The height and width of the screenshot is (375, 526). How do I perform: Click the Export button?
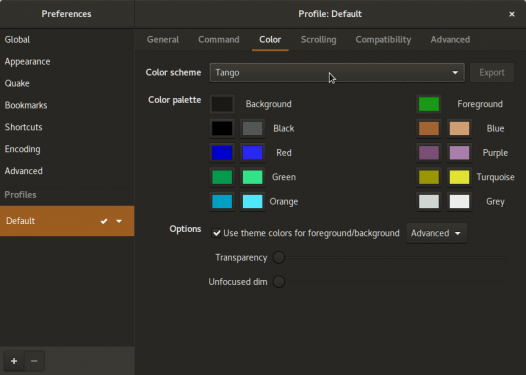[491, 72]
